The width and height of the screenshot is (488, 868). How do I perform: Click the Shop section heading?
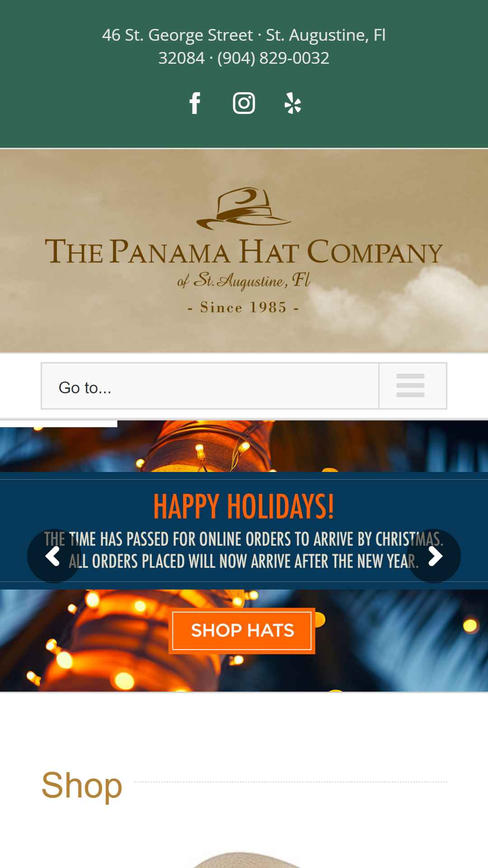pos(82,785)
